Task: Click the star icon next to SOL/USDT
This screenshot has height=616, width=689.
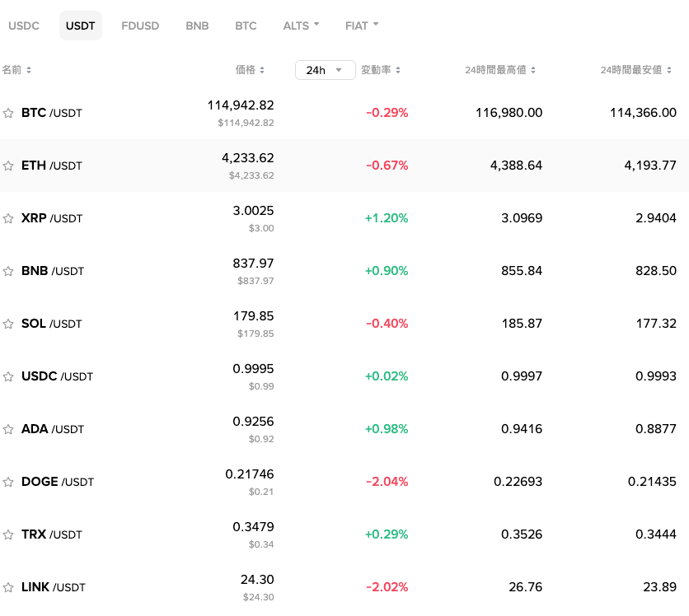Action: tap(8, 324)
